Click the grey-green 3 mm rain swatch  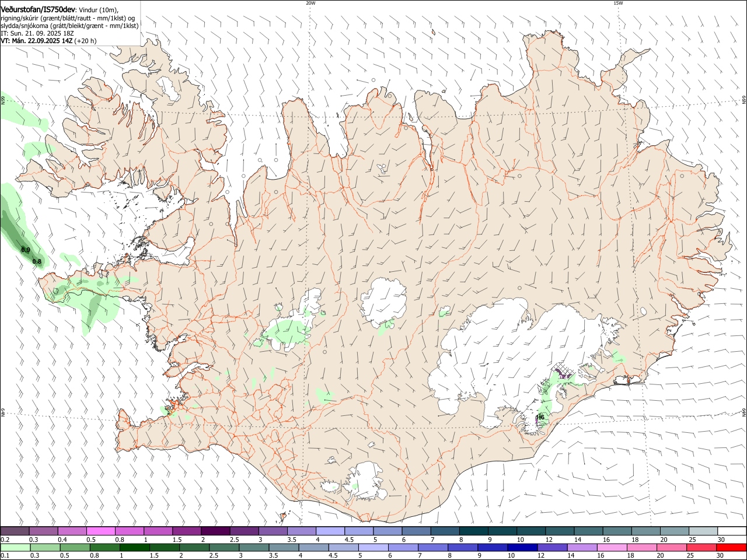click(x=254, y=547)
